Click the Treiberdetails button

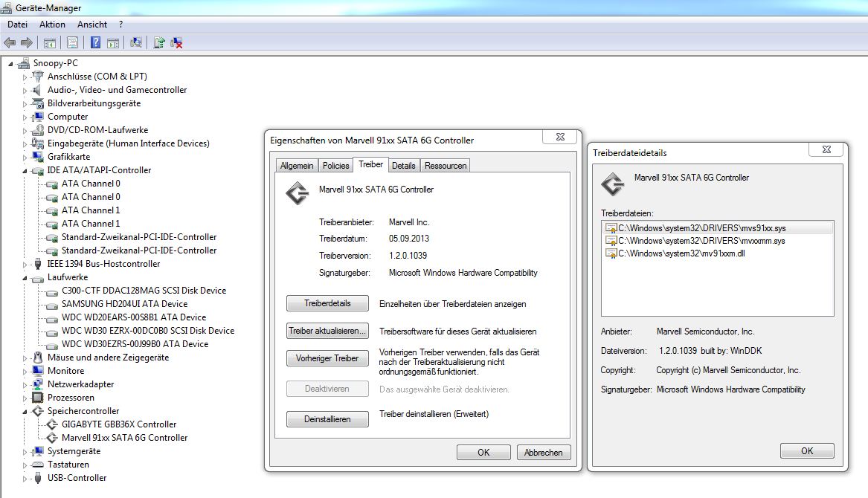point(327,303)
